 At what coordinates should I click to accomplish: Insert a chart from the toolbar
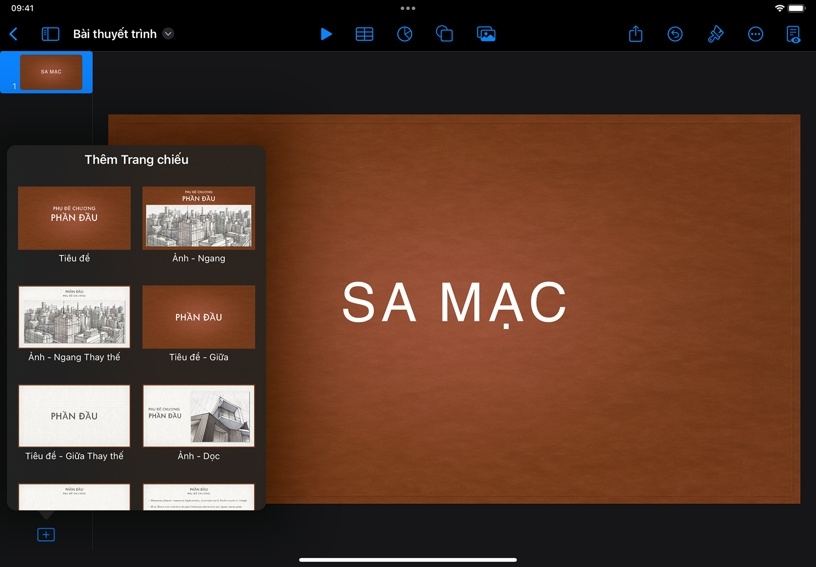404,34
